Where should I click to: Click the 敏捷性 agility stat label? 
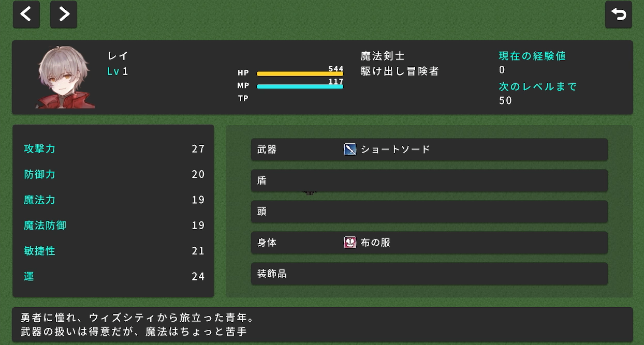[x=40, y=251]
